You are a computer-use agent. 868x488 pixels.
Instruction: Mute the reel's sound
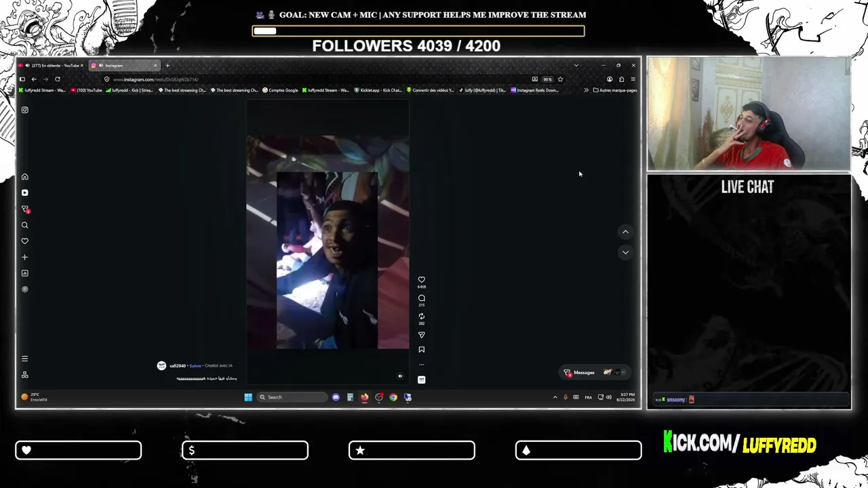400,376
